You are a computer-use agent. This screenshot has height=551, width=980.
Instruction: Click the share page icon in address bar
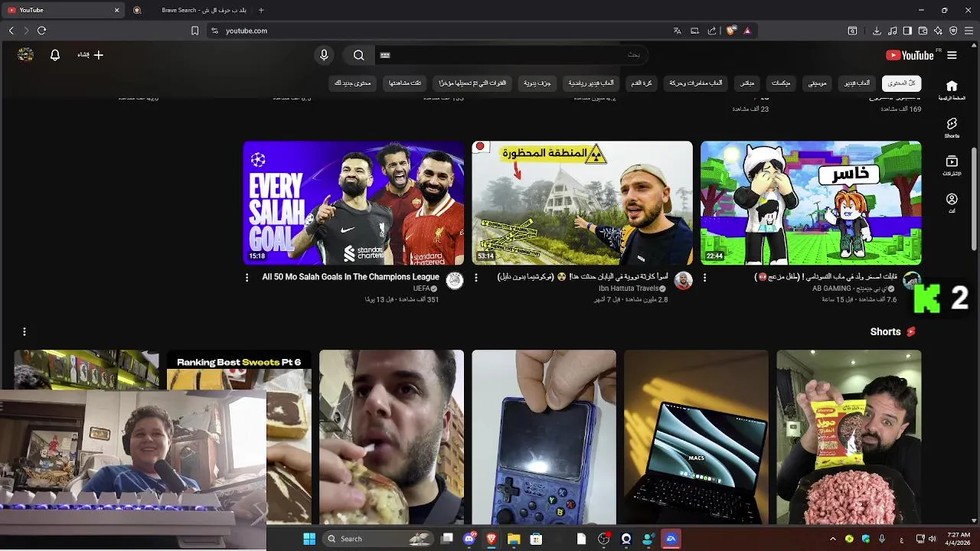712,31
